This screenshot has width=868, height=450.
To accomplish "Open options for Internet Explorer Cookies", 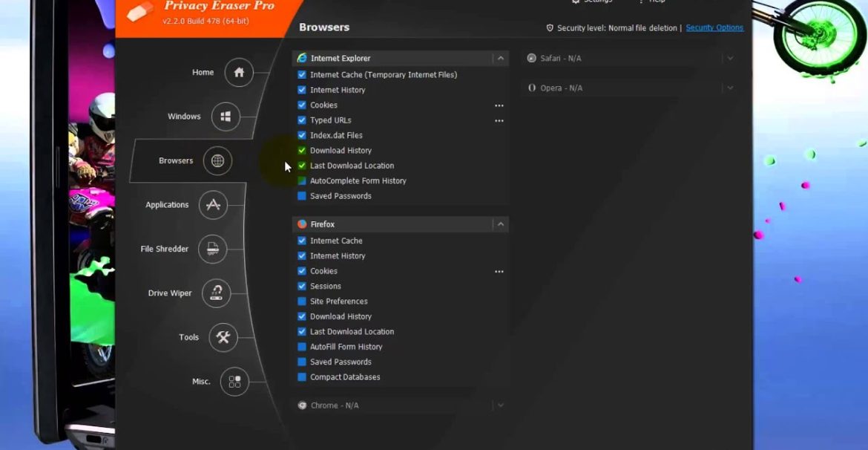I will tap(499, 105).
